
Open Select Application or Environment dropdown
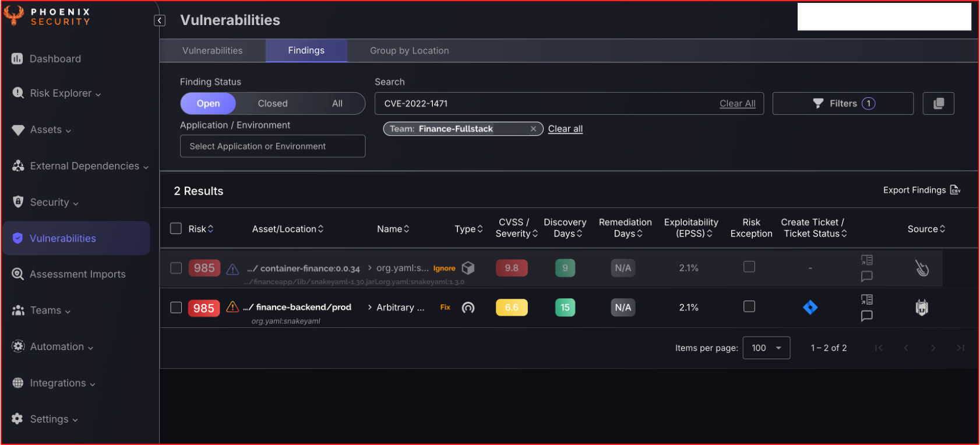pyautogui.click(x=273, y=146)
